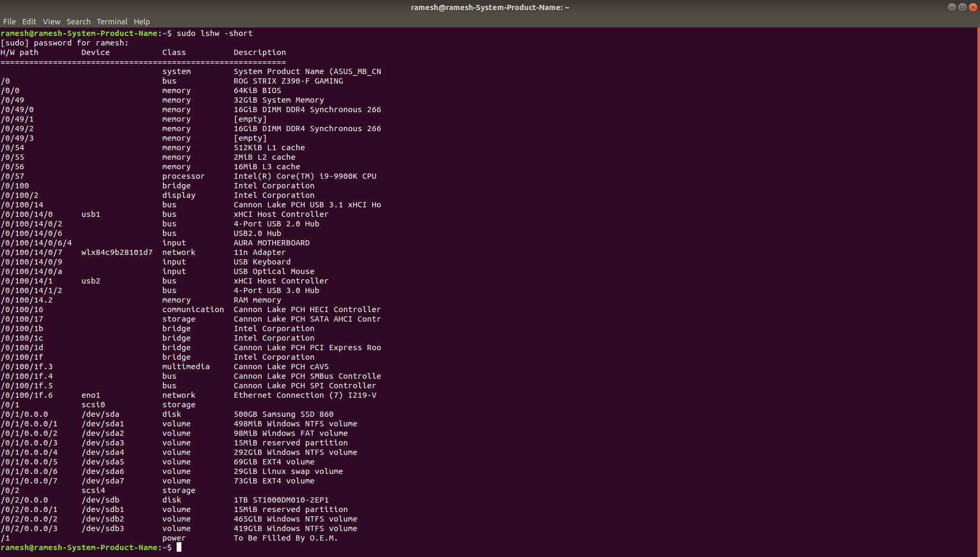Click the blinking cursor at the prompt
The image size is (980, 557).
point(179,547)
